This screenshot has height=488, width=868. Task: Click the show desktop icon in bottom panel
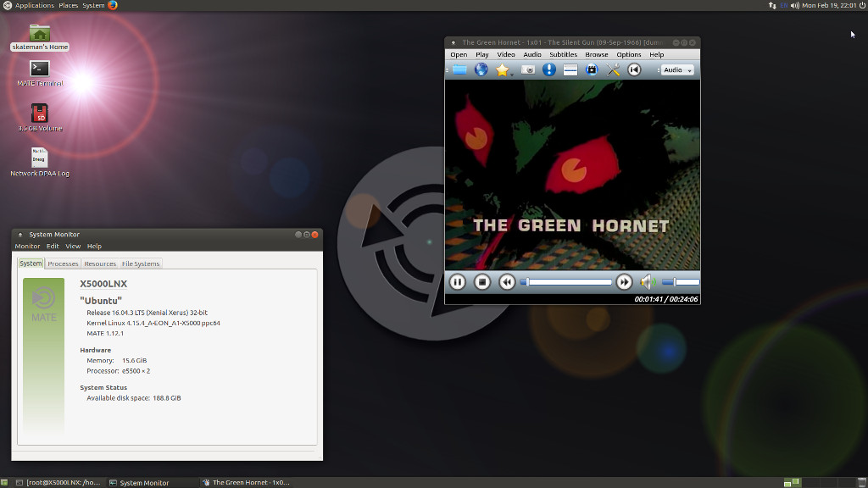pyautogui.click(x=4, y=482)
